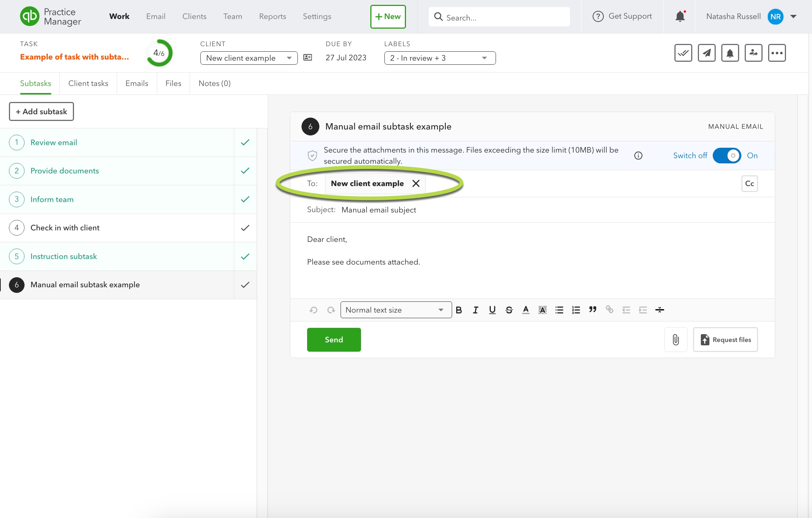Image resolution: width=812 pixels, height=518 pixels.
Task: Click the undo icon in the editor toolbar
Action: (313, 310)
